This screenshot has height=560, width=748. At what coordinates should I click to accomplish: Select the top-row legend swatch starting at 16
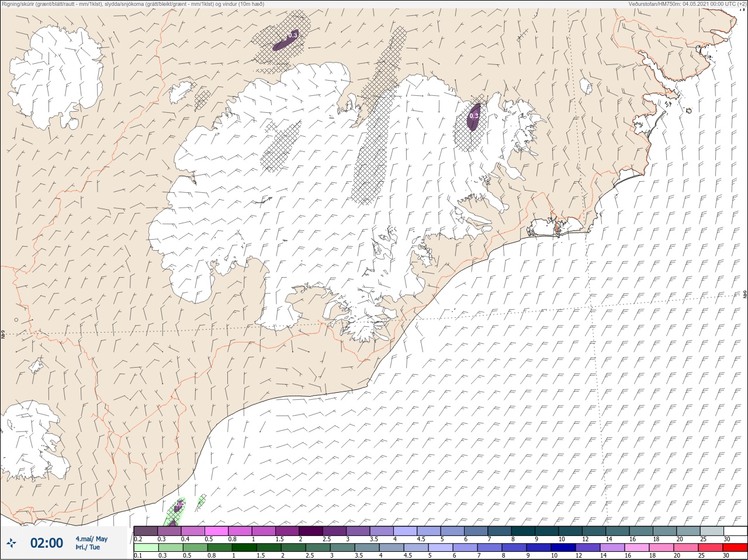pyautogui.click(x=642, y=531)
